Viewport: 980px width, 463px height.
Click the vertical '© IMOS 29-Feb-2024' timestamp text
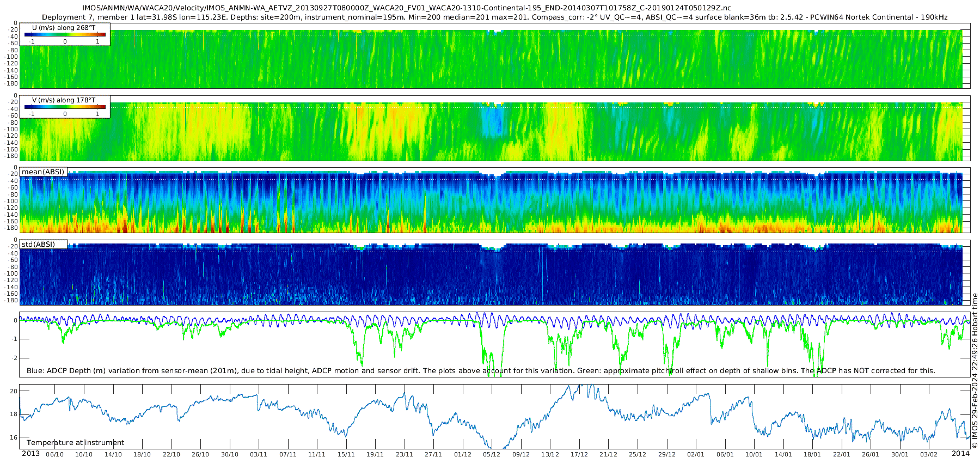click(975, 370)
